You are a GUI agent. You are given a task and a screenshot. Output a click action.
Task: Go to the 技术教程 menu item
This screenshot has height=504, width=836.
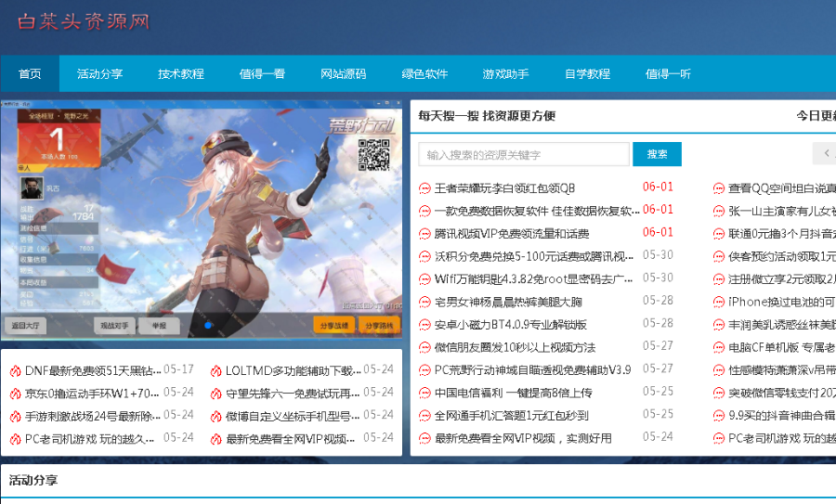click(181, 73)
